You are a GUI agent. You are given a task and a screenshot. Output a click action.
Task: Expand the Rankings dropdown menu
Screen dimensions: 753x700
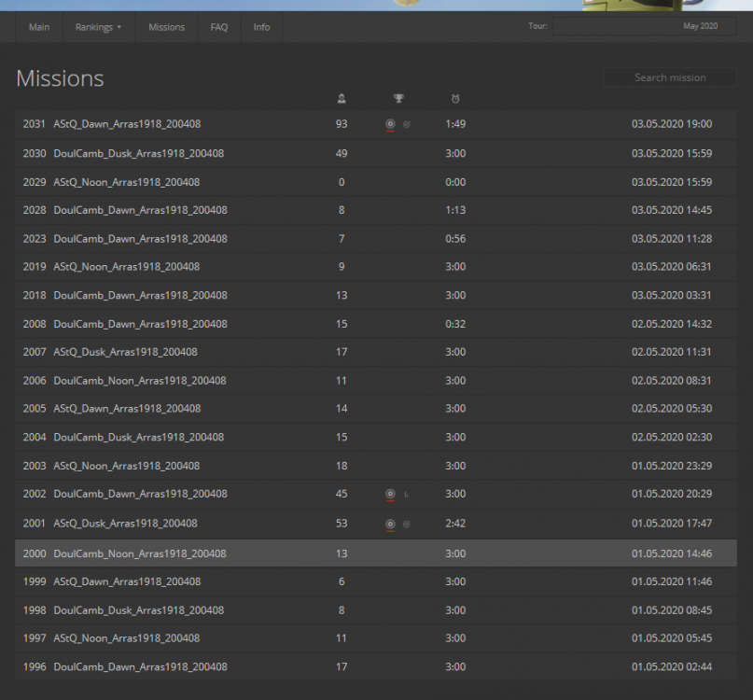pos(98,27)
